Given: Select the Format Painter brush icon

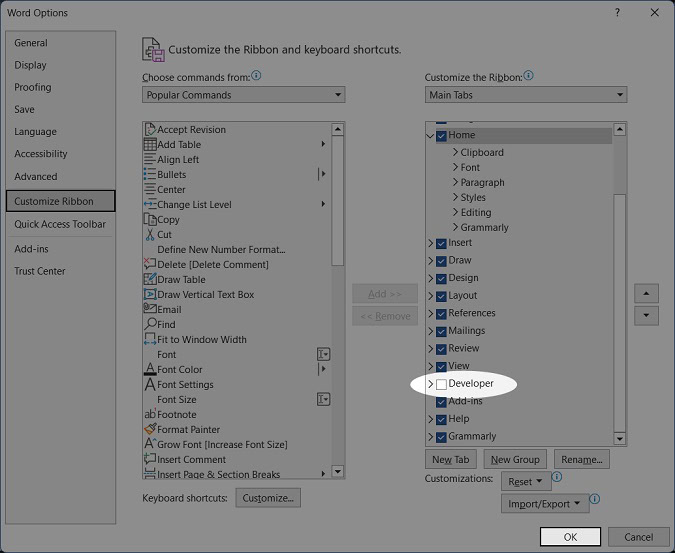Looking at the screenshot, I should 150,429.
